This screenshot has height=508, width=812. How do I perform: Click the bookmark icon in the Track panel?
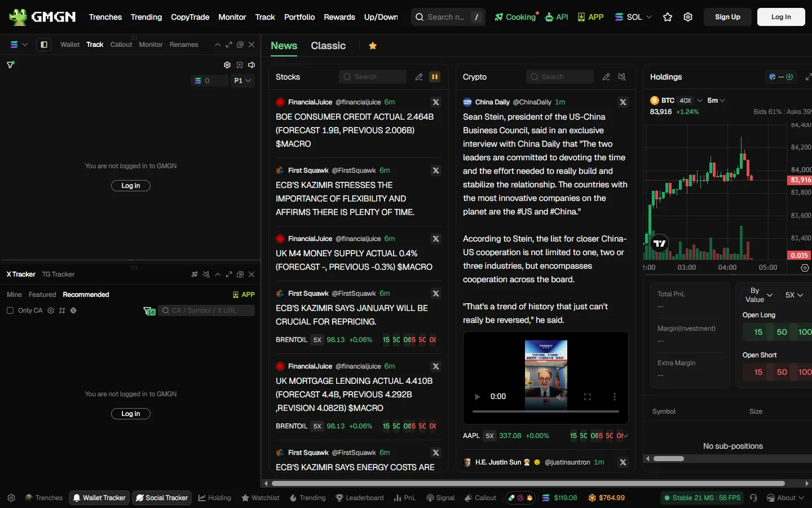(x=240, y=65)
